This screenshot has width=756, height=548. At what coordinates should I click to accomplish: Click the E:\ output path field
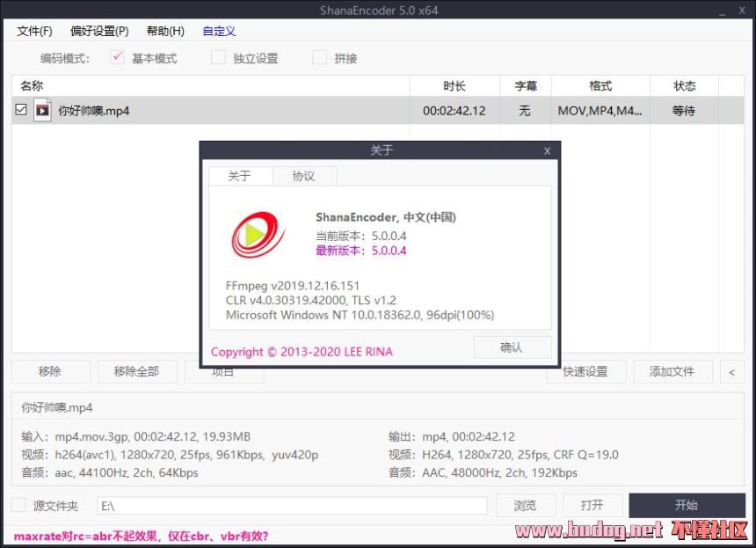click(x=292, y=506)
